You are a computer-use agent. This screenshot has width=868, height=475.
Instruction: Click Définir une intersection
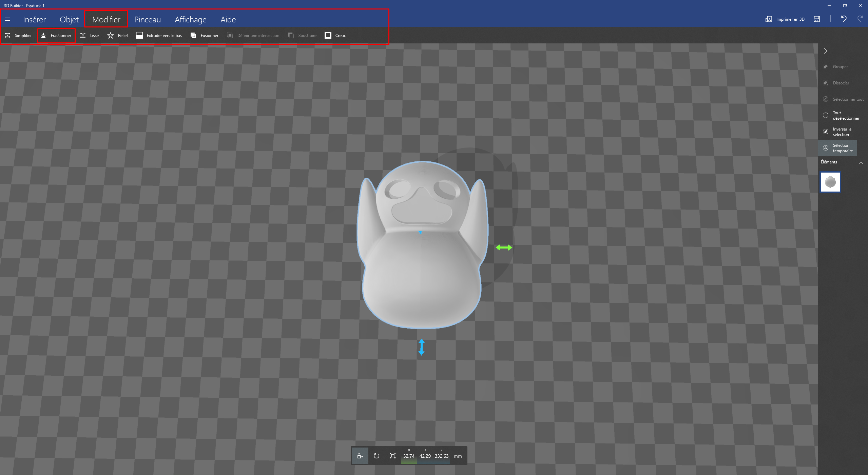click(253, 35)
